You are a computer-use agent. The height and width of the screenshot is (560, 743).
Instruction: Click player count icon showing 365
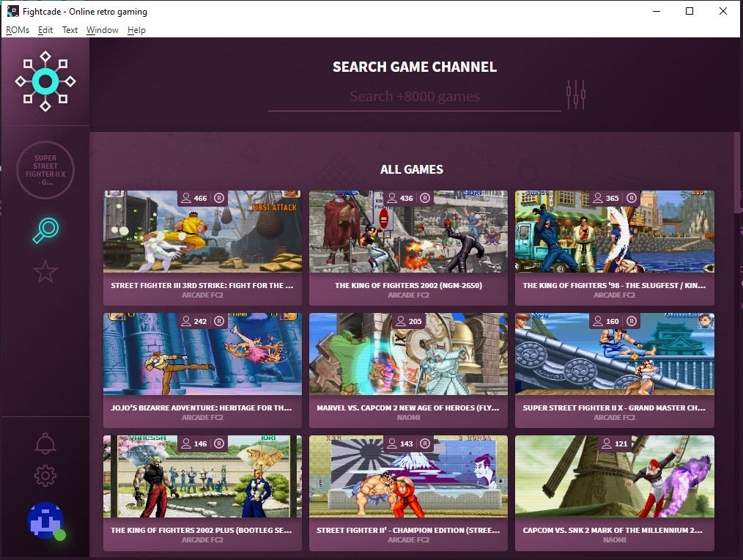click(x=598, y=198)
